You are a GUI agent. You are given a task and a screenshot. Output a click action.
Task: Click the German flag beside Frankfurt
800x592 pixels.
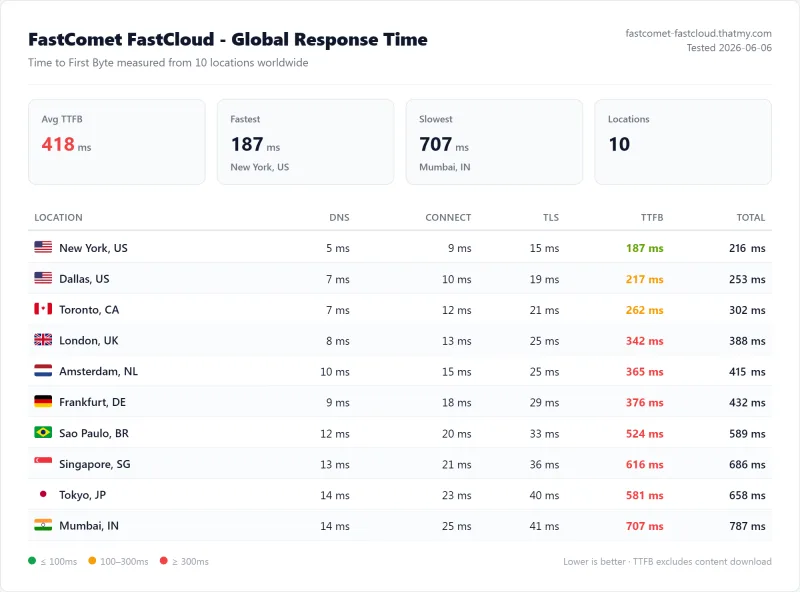tap(43, 402)
